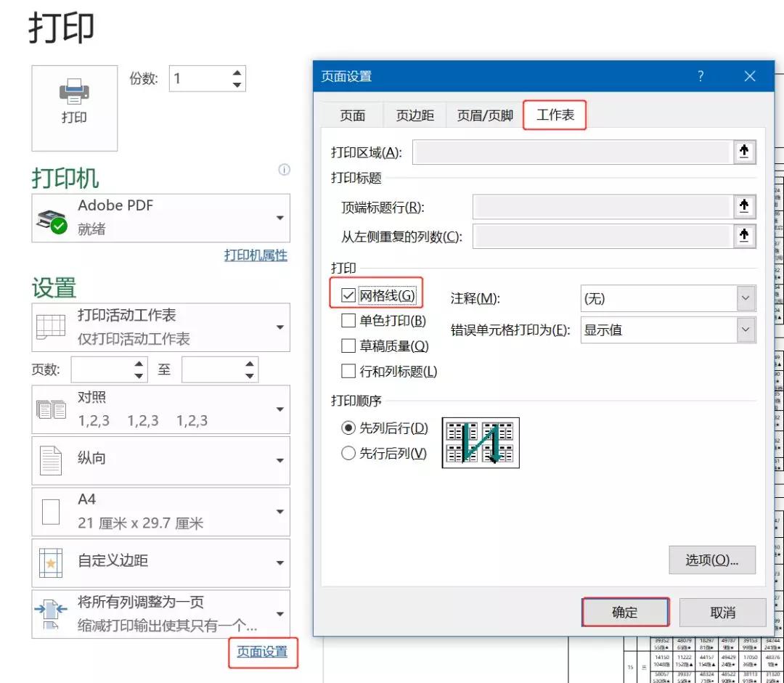Click the collated pages icon beside 对照
This screenshot has height=683, width=784.
coord(51,409)
